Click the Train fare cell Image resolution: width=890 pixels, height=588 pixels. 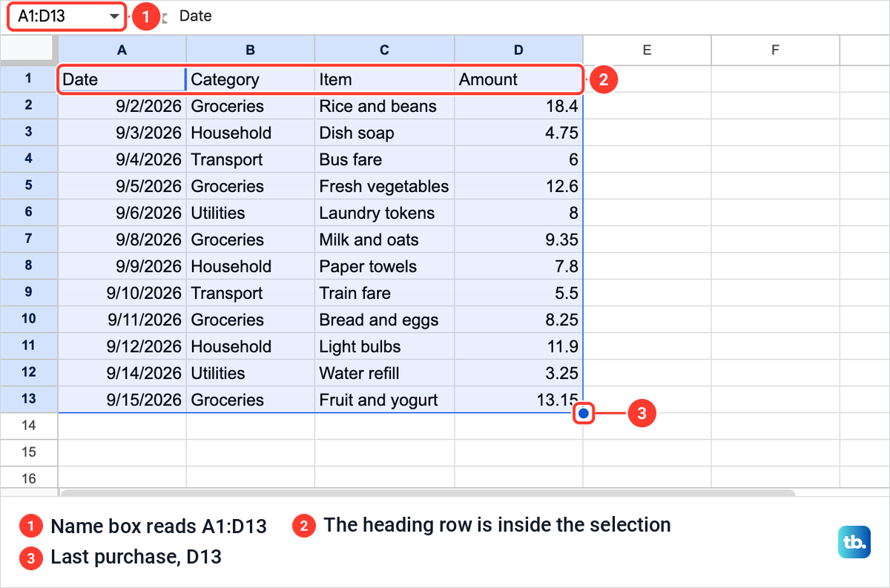coord(385,293)
